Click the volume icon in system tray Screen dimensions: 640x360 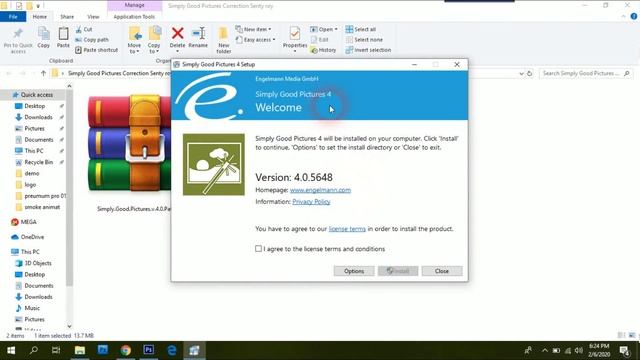[579, 351]
